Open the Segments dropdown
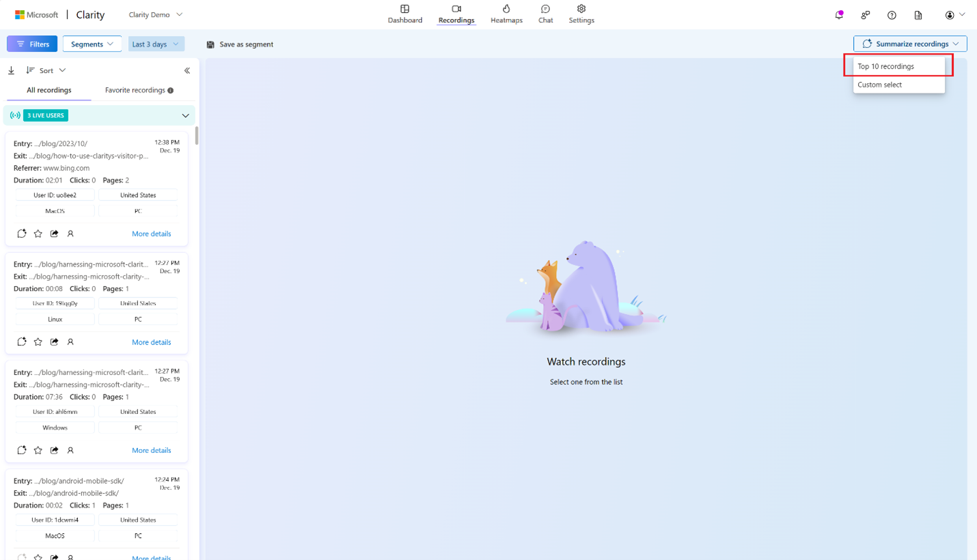977x560 pixels. (x=92, y=44)
